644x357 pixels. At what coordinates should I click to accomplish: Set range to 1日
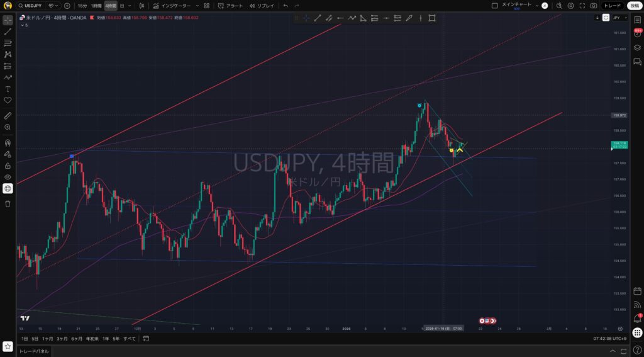25,339
